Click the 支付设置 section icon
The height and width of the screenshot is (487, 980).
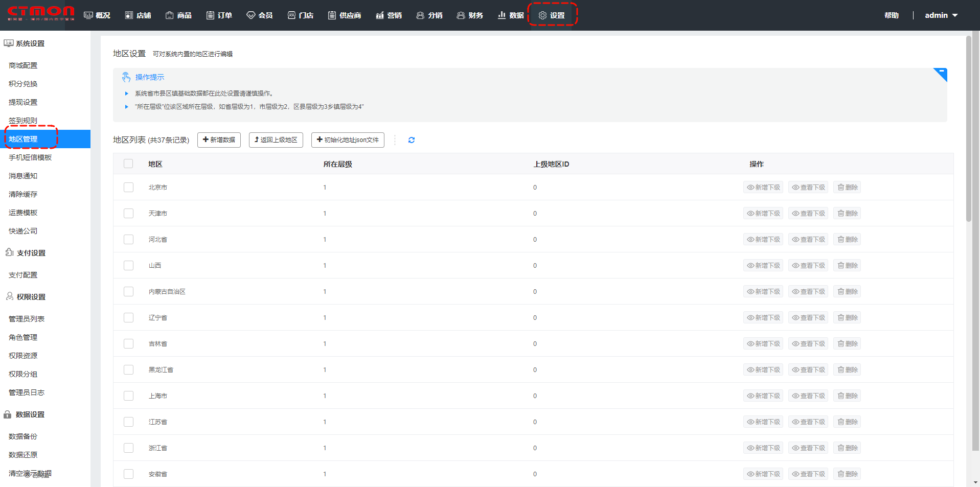[x=9, y=252]
